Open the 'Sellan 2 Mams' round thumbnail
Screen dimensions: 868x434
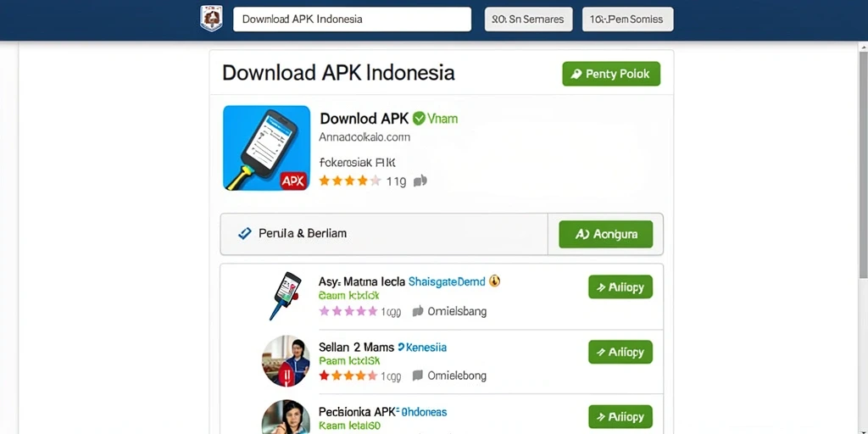coord(286,360)
